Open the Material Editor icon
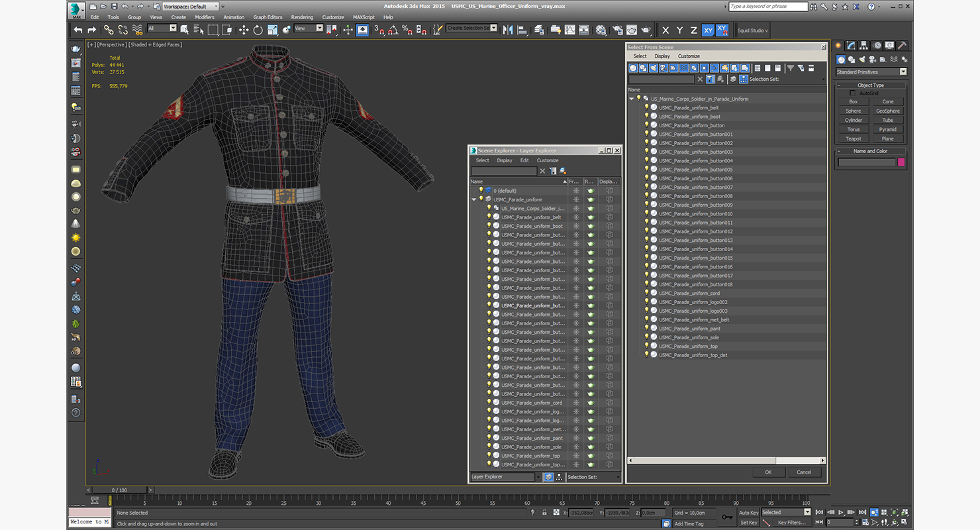The width and height of the screenshot is (980, 530). tap(601, 30)
